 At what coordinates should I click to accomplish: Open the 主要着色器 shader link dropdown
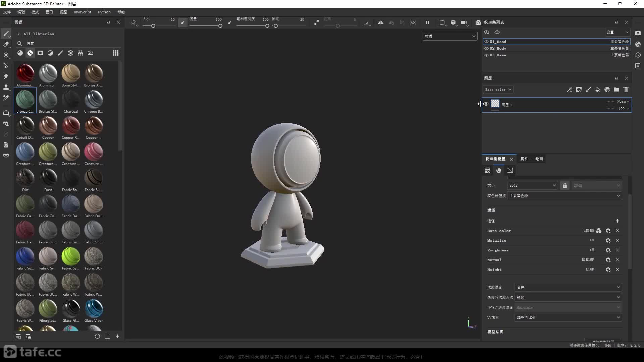pyautogui.click(x=565, y=196)
